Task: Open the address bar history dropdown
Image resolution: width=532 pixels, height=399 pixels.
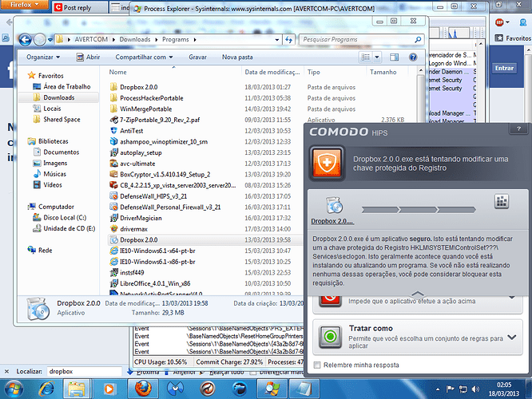Action: tap(277, 40)
